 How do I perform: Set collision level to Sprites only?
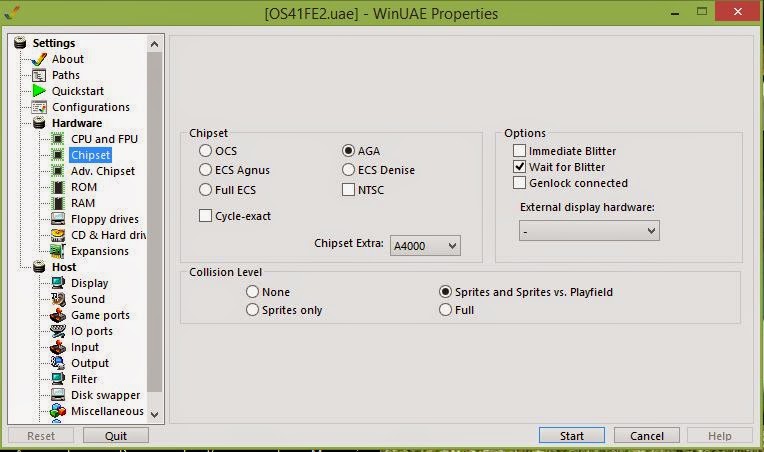252,309
